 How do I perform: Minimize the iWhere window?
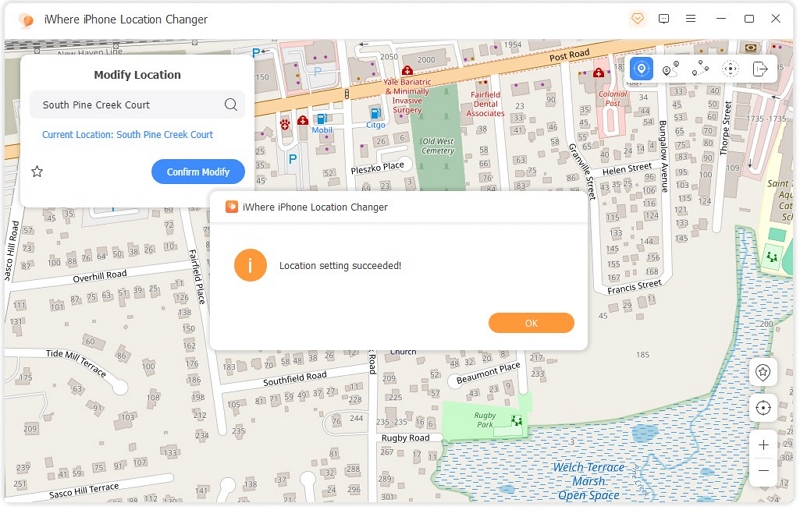point(721,19)
